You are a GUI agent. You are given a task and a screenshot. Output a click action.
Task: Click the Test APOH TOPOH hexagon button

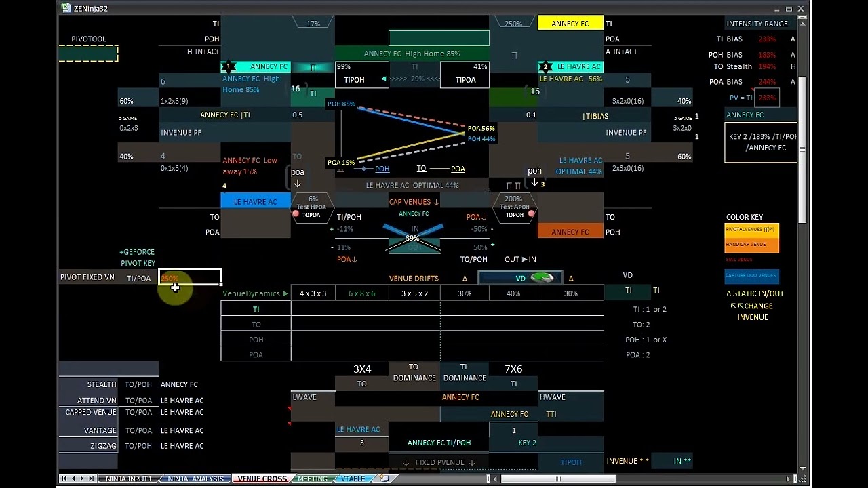[x=514, y=207]
